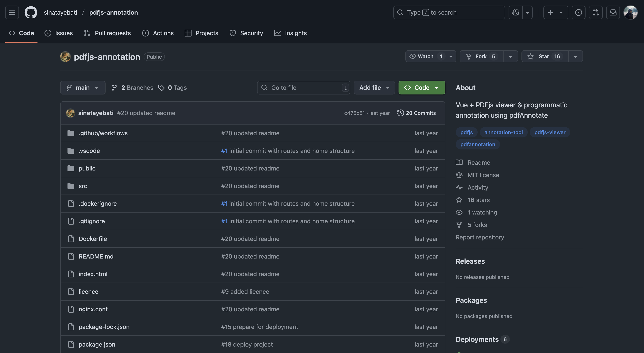Image resolution: width=644 pixels, height=353 pixels.
Task: Switch to the Insights tab
Action: coord(290,33)
